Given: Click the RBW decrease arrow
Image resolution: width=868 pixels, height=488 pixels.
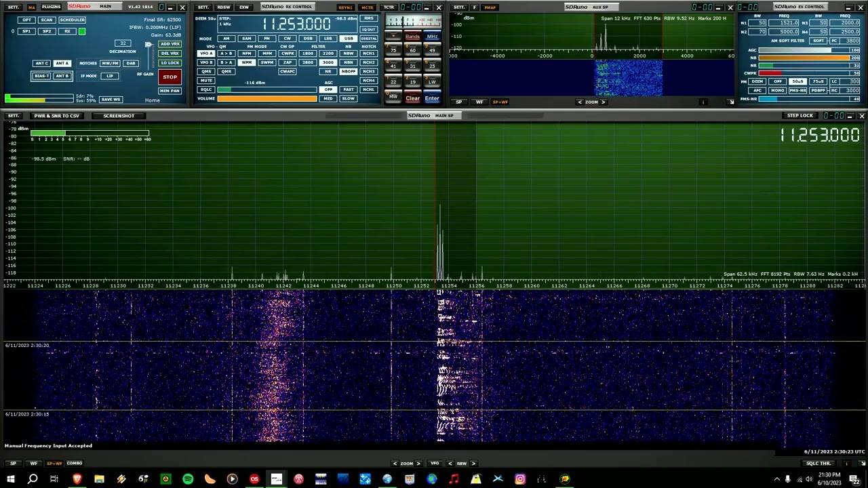Looking at the screenshot, I should pos(450,464).
